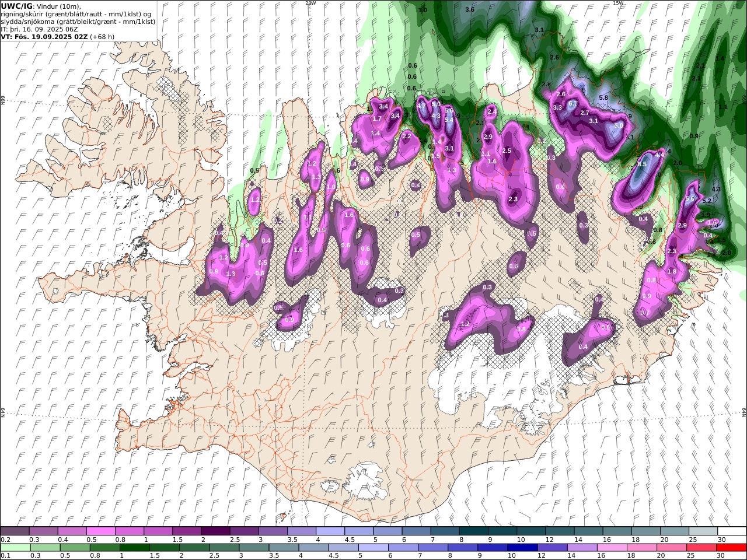Image resolution: width=747 pixels, height=560 pixels.
Task: Pick the deep blue lower swatch between 10 and 12
Action: (522, 548)
